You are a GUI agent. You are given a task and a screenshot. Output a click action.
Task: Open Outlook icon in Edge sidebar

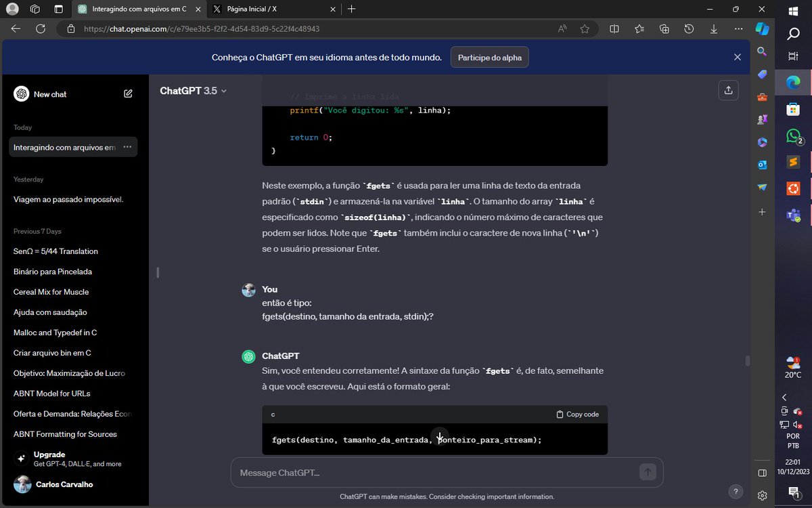(x=762, y=165)
